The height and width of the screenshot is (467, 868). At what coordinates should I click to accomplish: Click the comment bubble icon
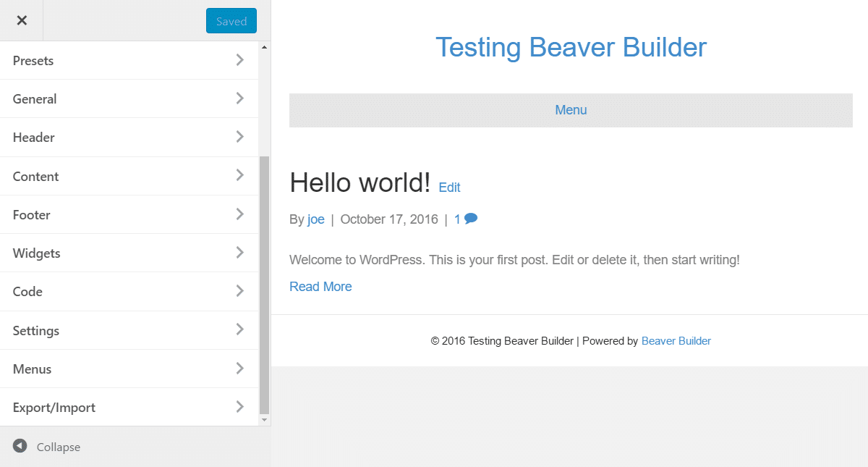tap(471, 219)
